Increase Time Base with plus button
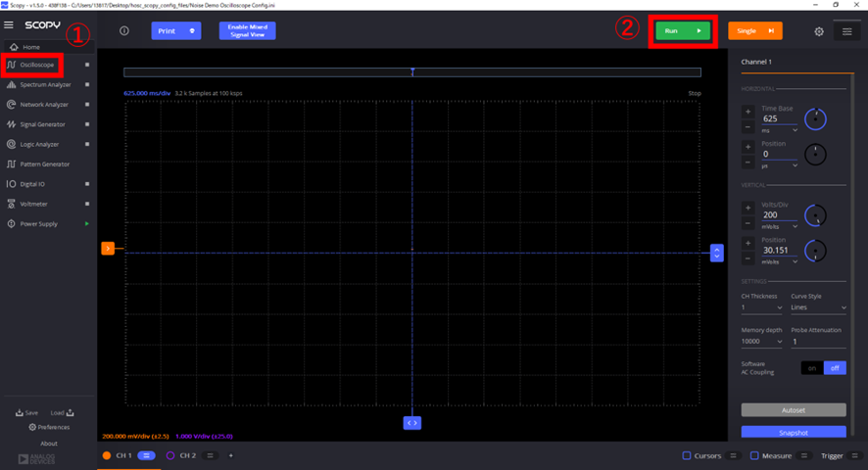This screenshot has width=868, height=470. [747, 112]
